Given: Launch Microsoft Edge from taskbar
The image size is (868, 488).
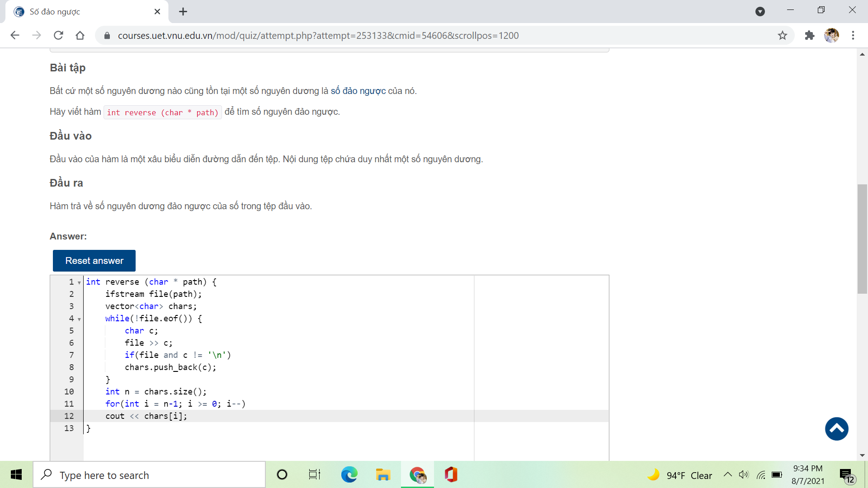Looking at the screenshot, I should (349, 475).
